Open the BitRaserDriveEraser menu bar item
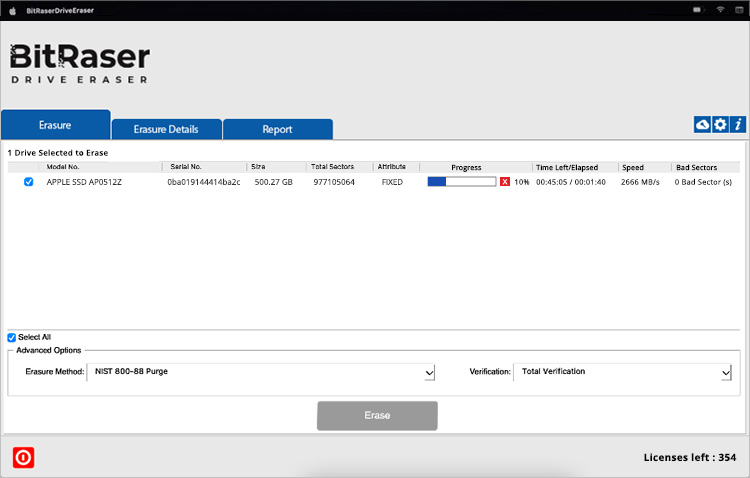This screenshot has height=478, width=750. pyautogui.click(x=60, y=11)
